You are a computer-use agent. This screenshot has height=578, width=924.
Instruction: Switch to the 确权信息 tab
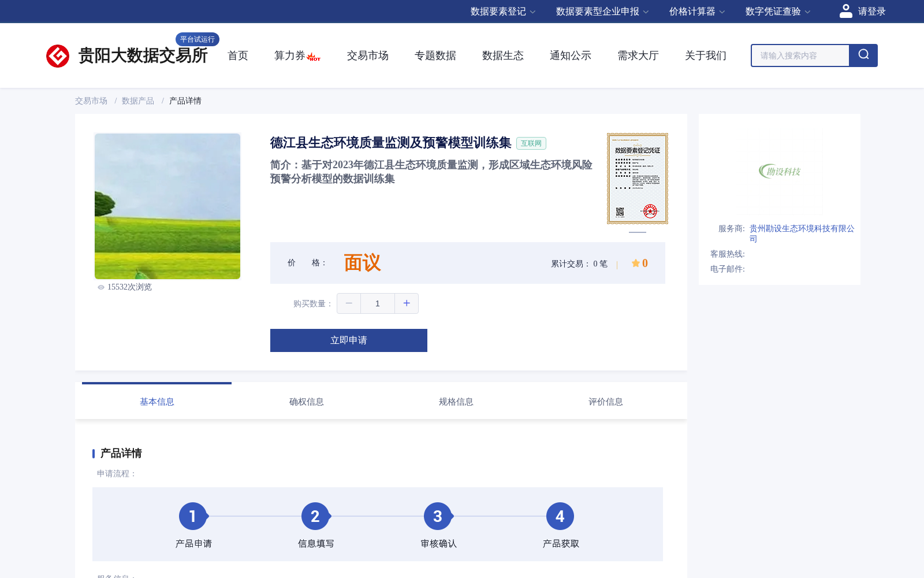pyautogui.click(x=307, y=401)
